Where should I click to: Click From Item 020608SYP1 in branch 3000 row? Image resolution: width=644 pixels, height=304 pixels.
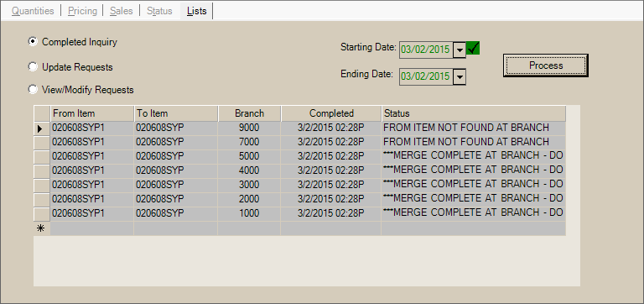coord(92,185)
